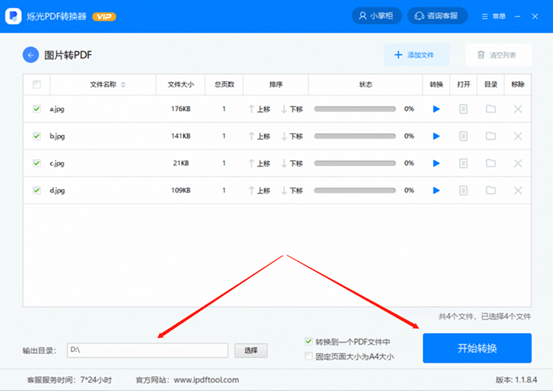Toggle 转换到一个PDF文件中 checkbox
The width and height of the screenshot is (553, 391).
[309, 341]
